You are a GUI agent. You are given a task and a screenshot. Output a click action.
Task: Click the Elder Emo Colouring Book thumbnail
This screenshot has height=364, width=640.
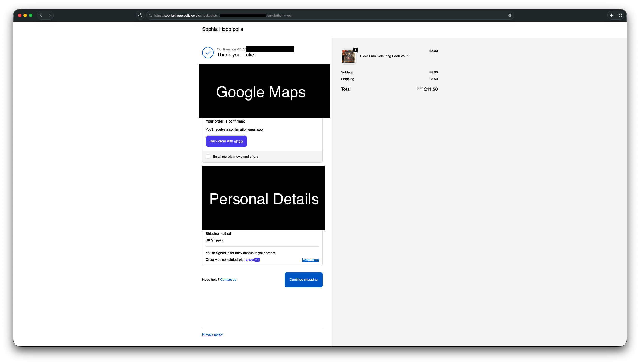[348, 56]
